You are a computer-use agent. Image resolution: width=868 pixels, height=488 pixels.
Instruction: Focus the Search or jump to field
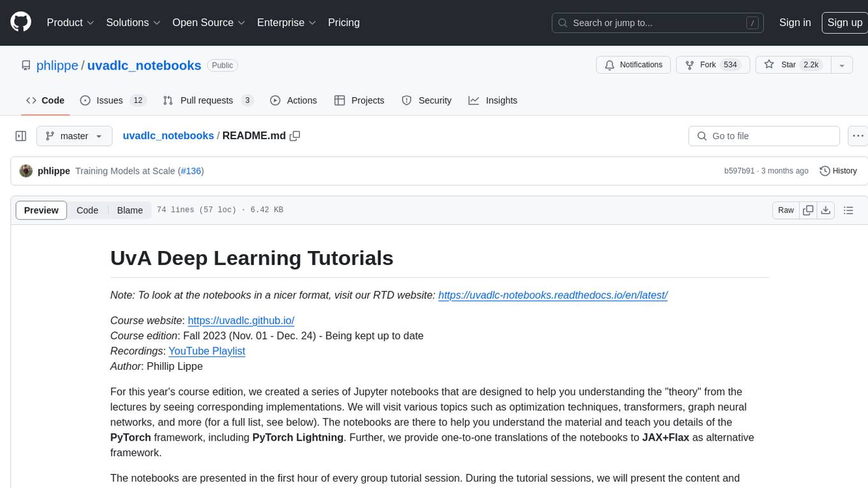click(x=659, y=23)
